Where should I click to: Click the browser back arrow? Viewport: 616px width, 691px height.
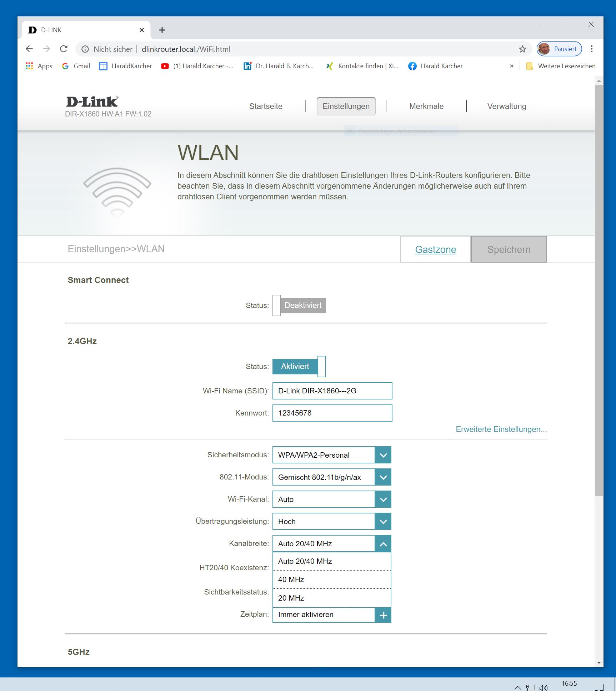pos(29,49)
